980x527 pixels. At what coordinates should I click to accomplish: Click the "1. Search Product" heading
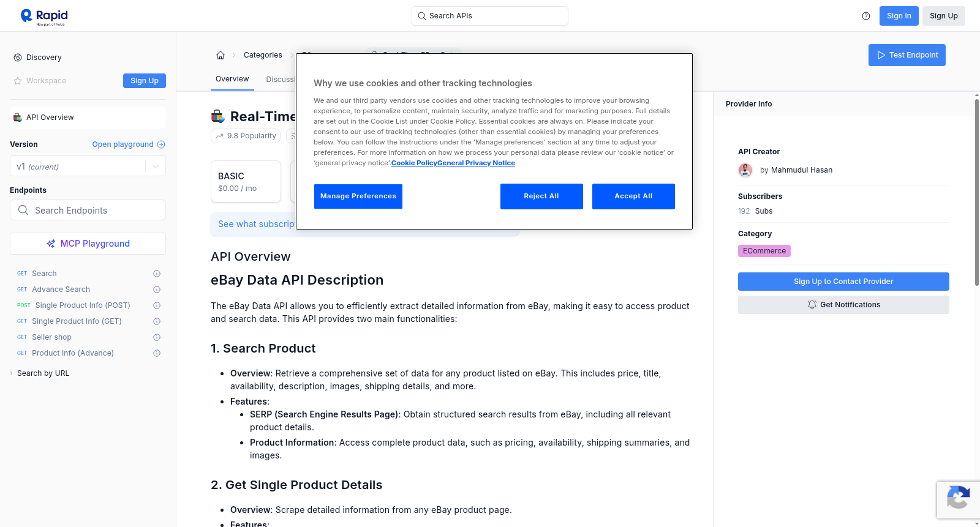click(263, 348)
